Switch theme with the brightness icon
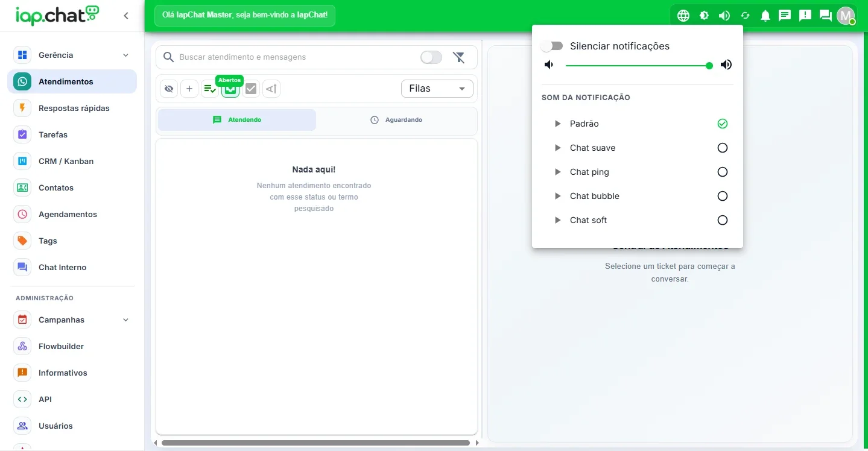 704,16
